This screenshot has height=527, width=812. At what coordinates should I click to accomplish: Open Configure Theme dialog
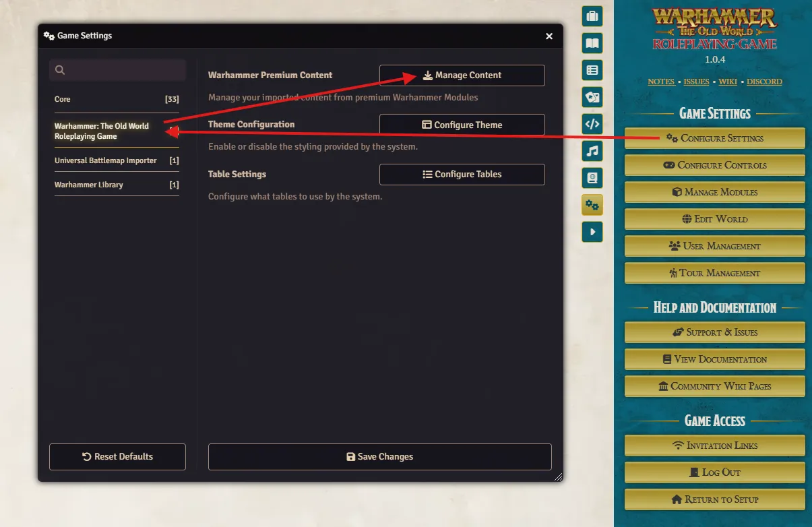(462, 125)
